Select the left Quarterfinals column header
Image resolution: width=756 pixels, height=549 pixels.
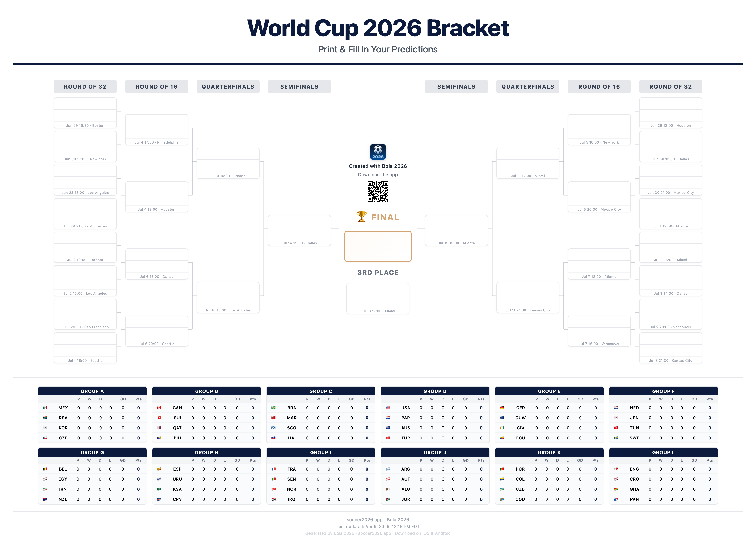pyautogui.click(x=228, y=87)
